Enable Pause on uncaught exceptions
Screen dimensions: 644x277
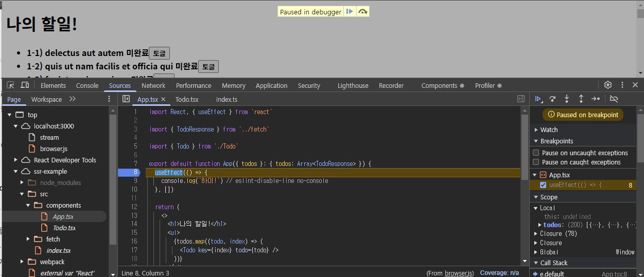point(536,153)
